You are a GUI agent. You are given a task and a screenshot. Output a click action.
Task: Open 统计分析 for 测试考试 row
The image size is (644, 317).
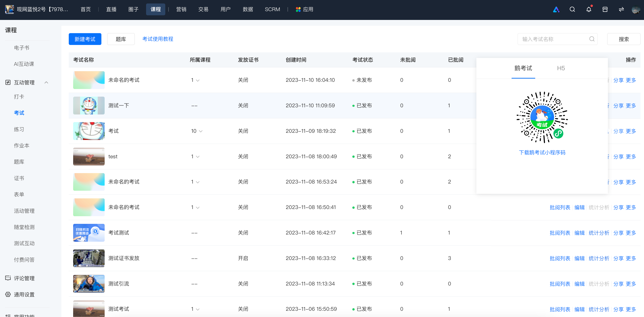pos(599,309)
